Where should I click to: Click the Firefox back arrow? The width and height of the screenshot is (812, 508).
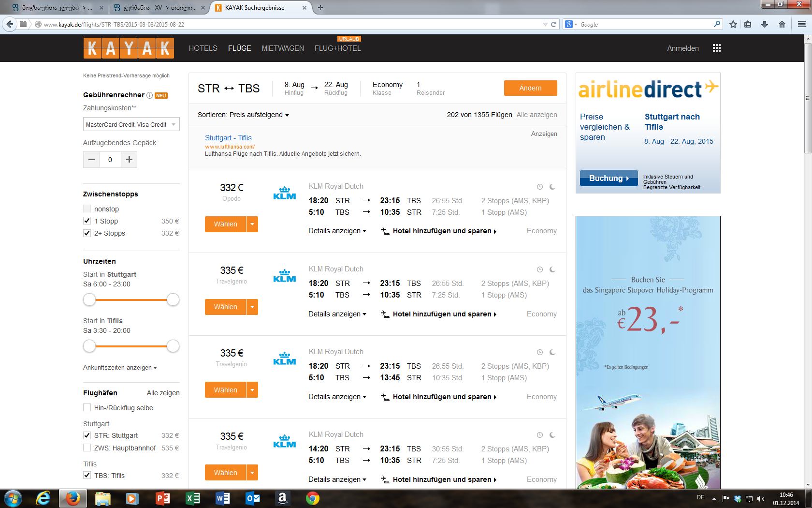(10, 24)
